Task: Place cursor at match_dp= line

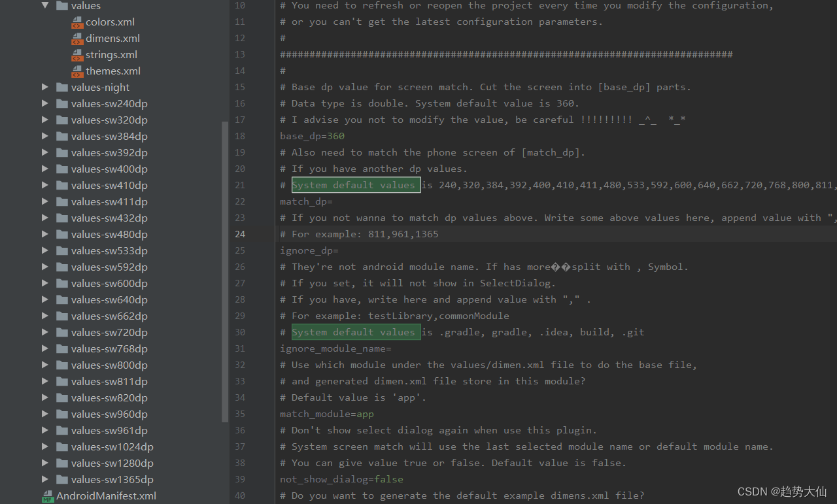Action: [x=306, y=201]
